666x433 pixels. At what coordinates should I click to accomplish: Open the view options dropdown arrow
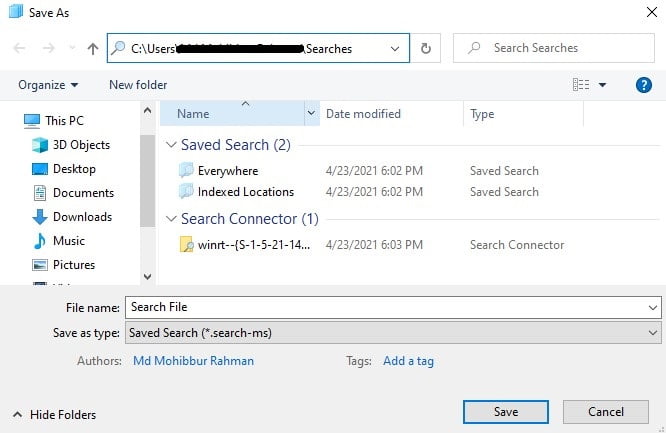(602, 85)
